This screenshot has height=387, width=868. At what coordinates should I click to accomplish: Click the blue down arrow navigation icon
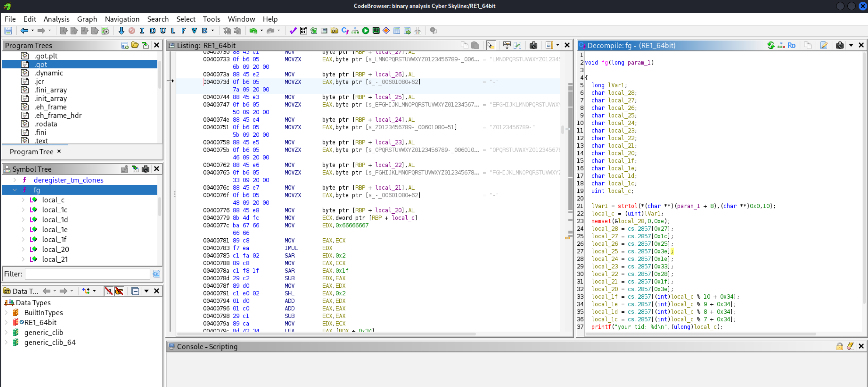121,31
